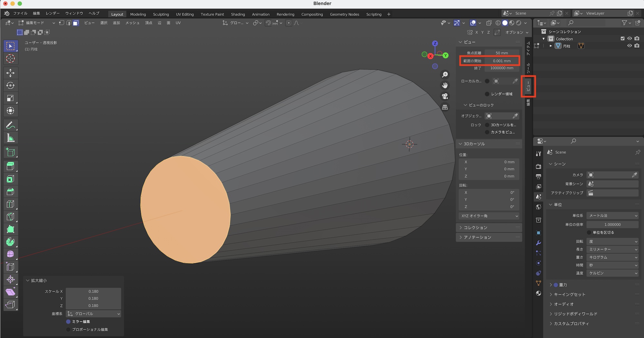644x338 pixels.
Task: Select the Move tool in toolbar
Action: (x=10, y=73)
